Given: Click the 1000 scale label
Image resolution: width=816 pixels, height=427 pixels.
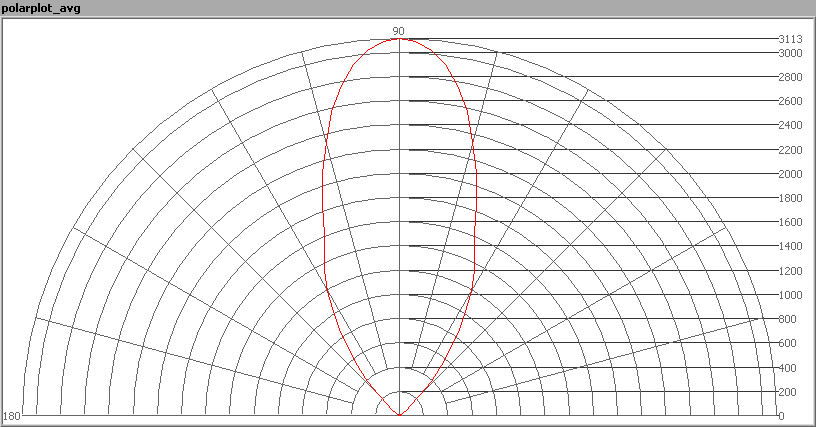Looking at the screenshot, I should point(790,295).
